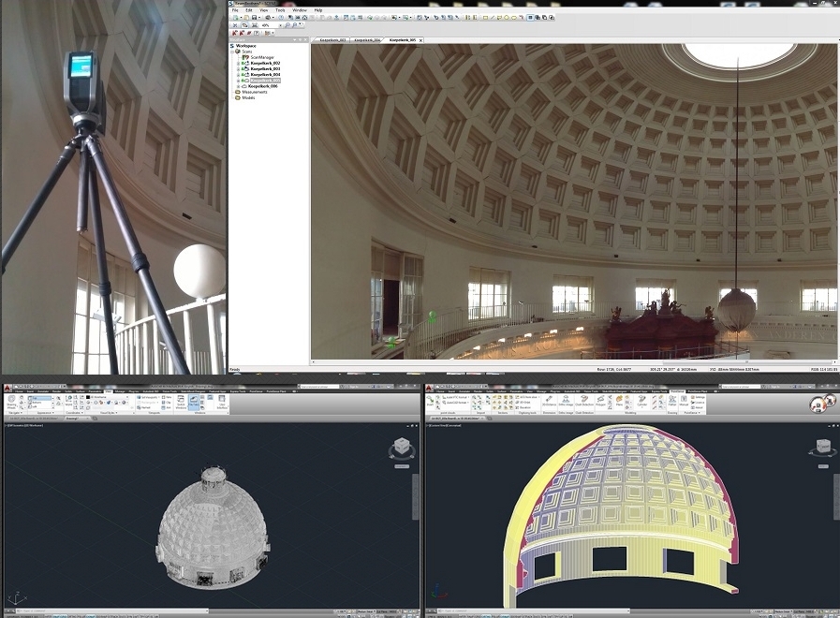Expand the Koepelkerk_002 scan node
The width and height of the screenshot is (840, 618).
coord(239,63)
